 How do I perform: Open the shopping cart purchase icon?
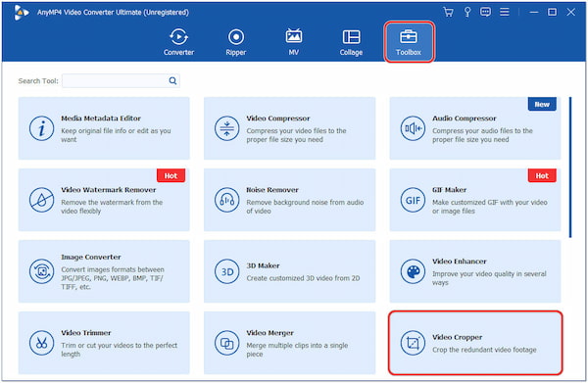448,13
